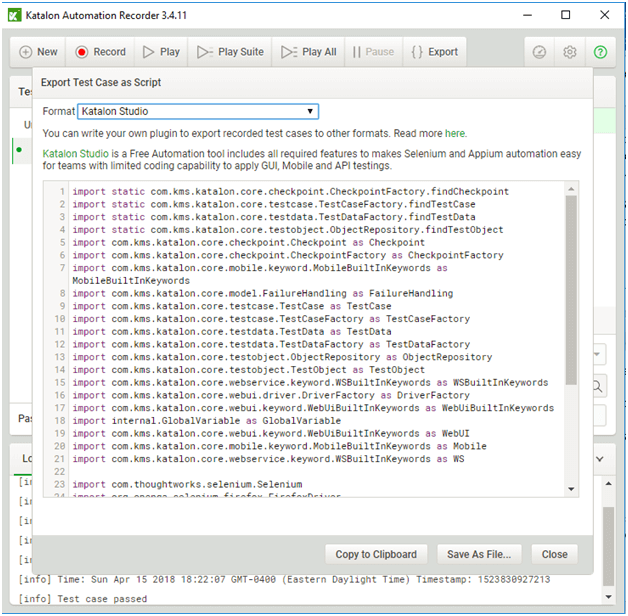Follow the 'here' plugin link

(x=455, y=133)
